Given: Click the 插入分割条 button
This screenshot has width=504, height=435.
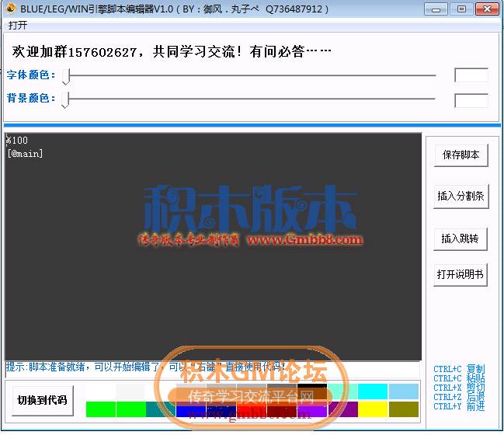Looking at the screenshot, I should [x=461, y=196].
